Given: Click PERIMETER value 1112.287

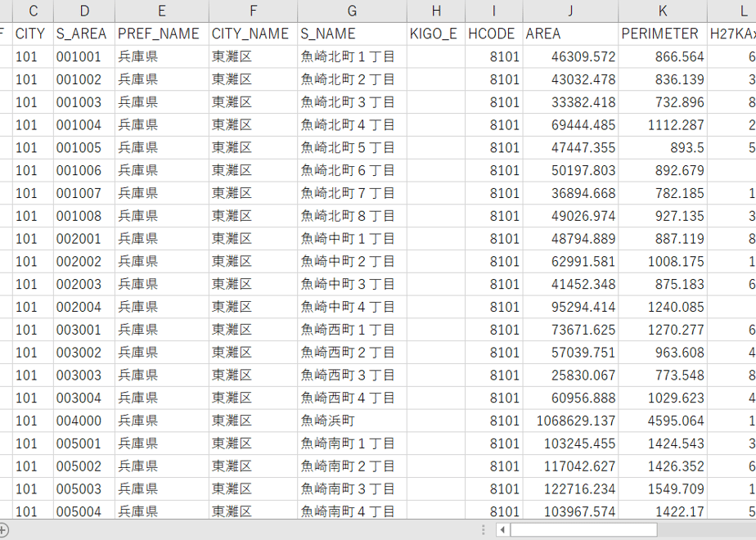Looking at the screenshot, I should click(663, 125).
